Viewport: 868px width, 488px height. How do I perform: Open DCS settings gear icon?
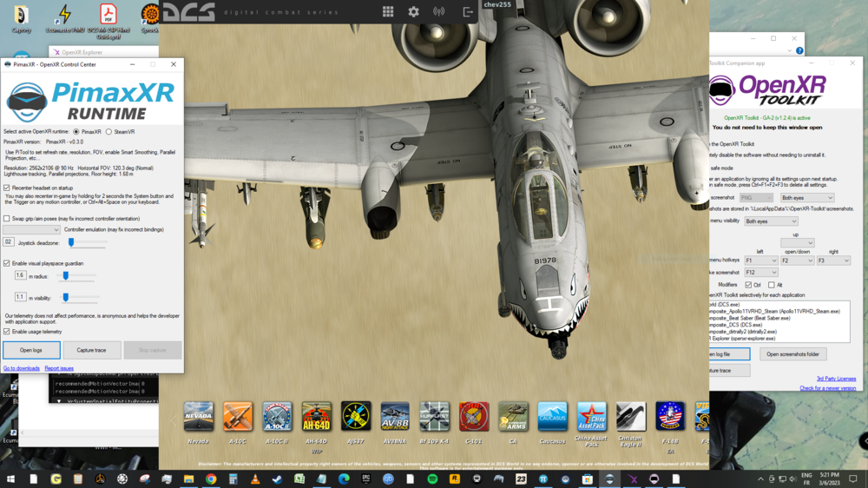413,11
